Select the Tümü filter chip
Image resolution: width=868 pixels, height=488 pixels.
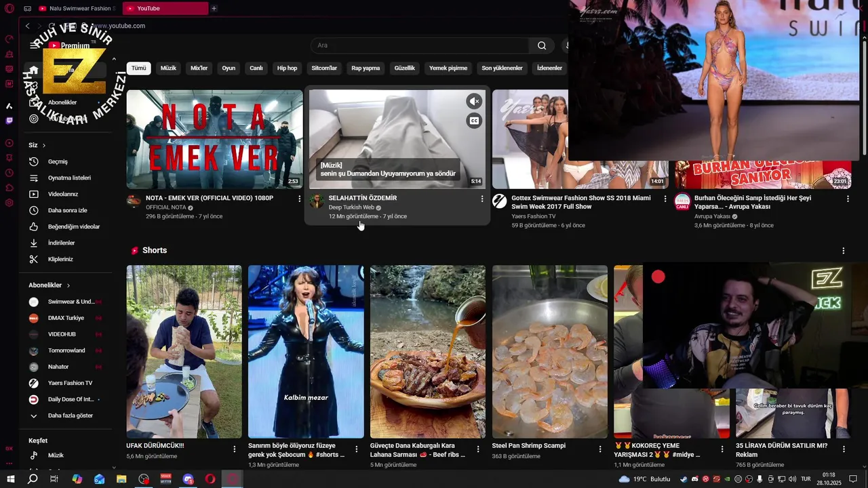click(139, 68)
